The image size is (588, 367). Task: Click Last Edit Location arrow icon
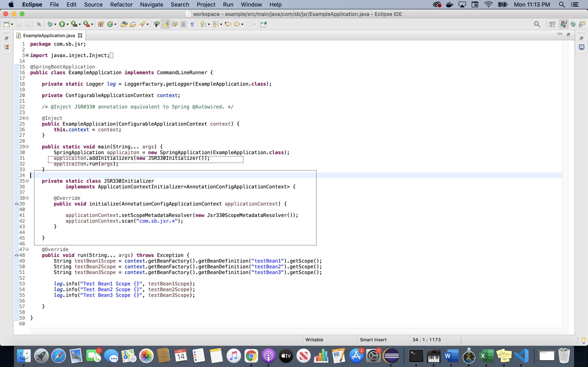click(228, 24)
